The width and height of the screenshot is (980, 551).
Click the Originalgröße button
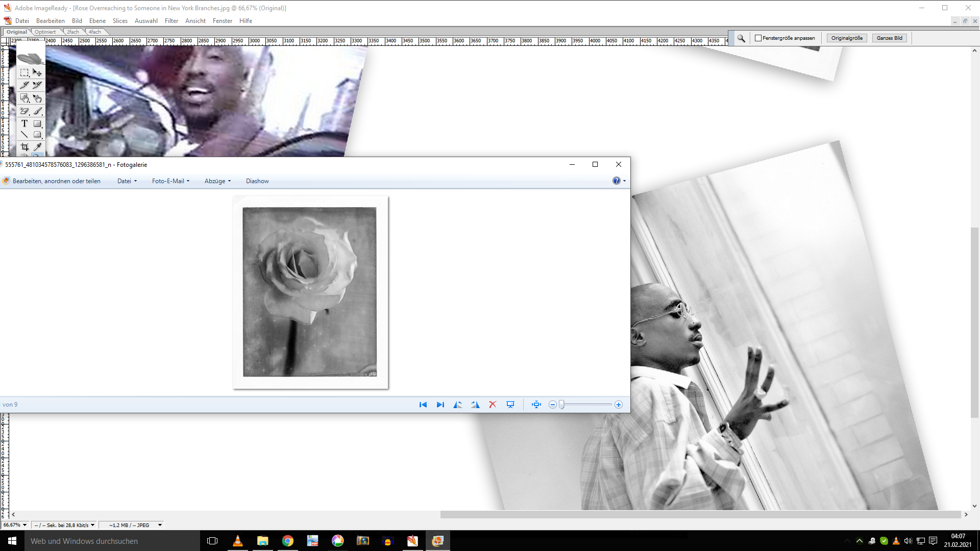pos(847,38)
